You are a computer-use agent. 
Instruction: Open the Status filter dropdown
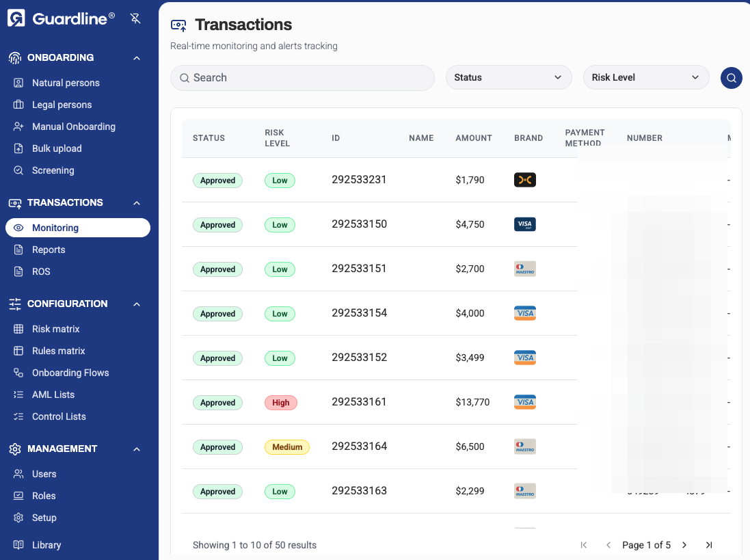tap(509, 77)
